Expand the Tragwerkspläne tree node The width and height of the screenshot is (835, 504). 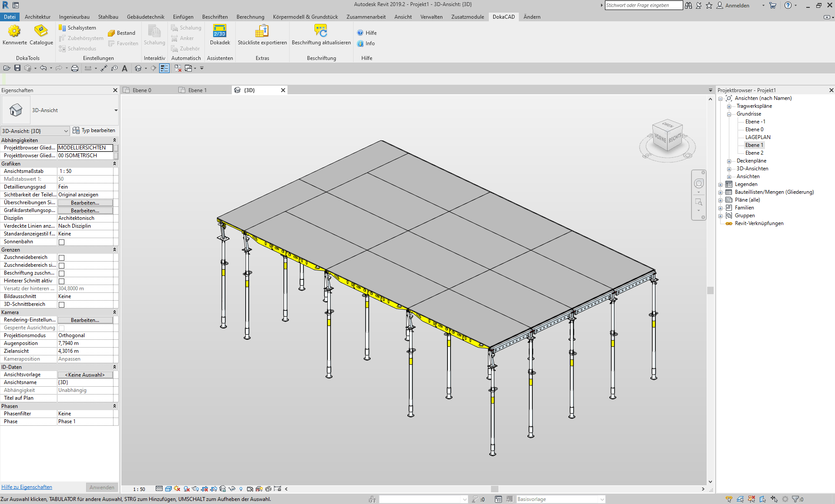729,106
